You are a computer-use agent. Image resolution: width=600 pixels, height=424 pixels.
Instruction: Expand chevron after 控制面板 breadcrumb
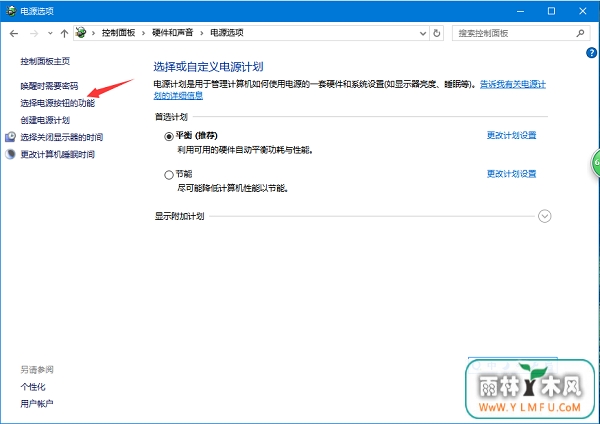[143, 33]
